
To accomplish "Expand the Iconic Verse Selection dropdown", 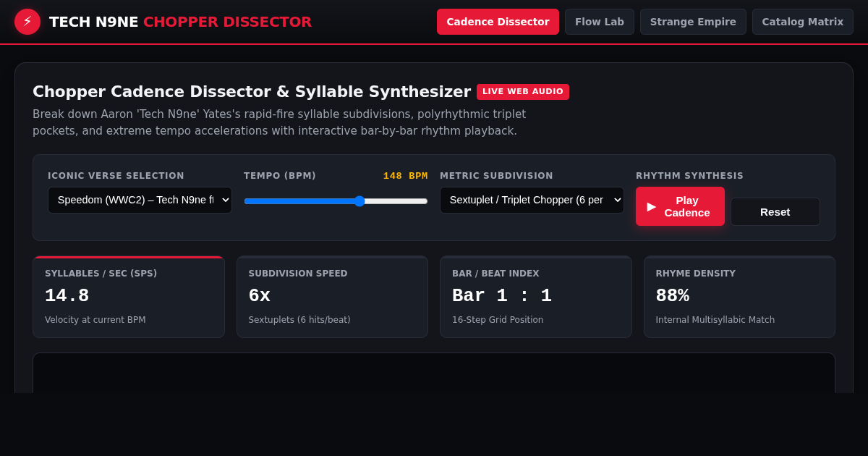I will click(x=140, y=200).
